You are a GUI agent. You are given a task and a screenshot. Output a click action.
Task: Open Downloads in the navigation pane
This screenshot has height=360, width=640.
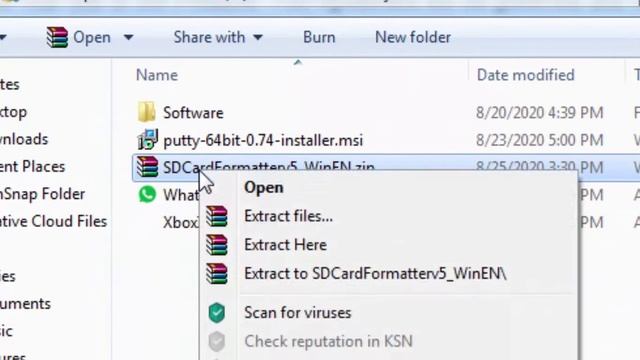click(24, 139)
